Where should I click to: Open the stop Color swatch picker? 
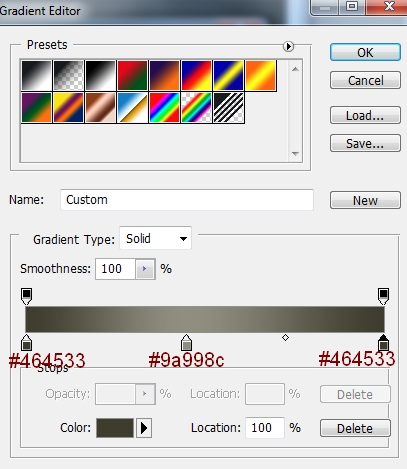[x=115, y=428]
